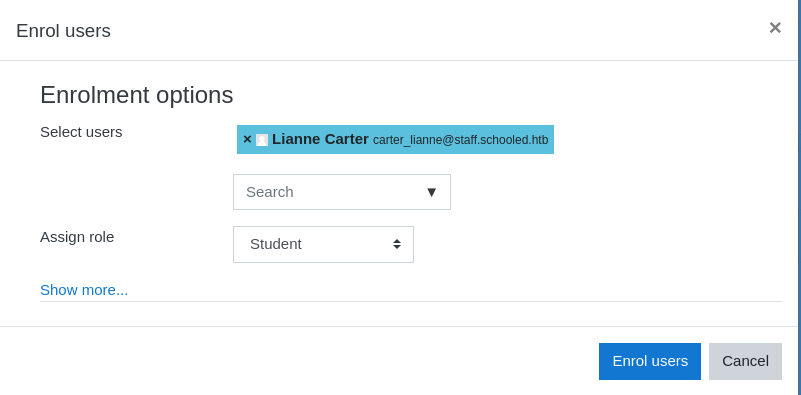Image resolution: width=801 pixels, height=395 pixels.
Task: Click the up-down arrows on the role selector
Action: click(397, 244)
